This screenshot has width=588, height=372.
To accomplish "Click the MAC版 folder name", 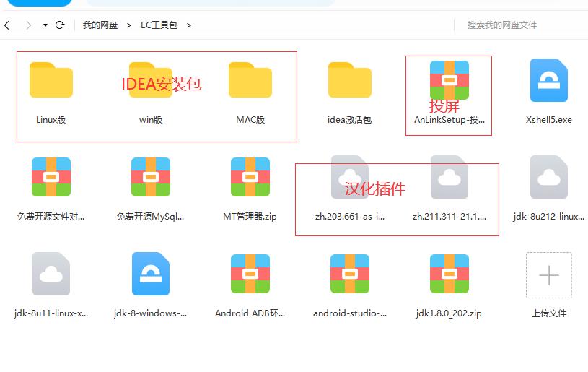I will [250, 120].
